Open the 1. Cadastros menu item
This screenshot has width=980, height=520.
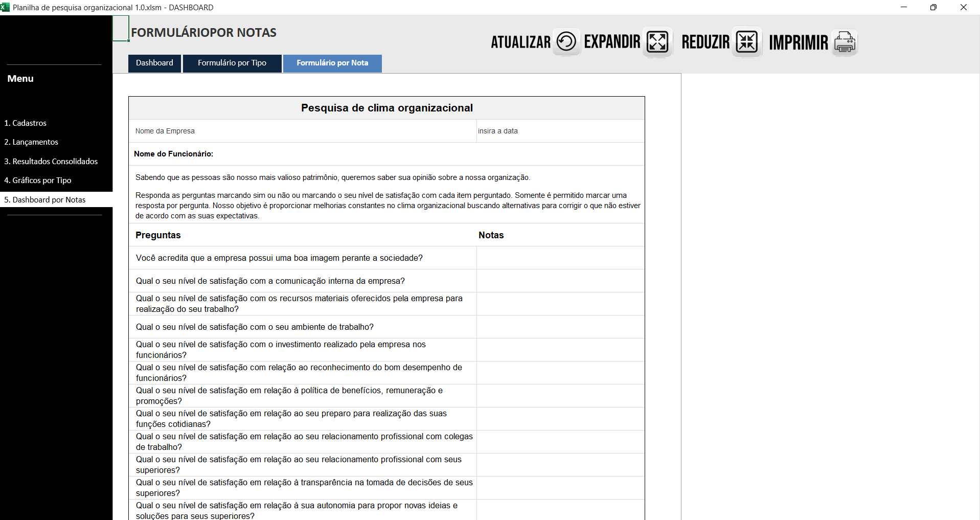26,123
